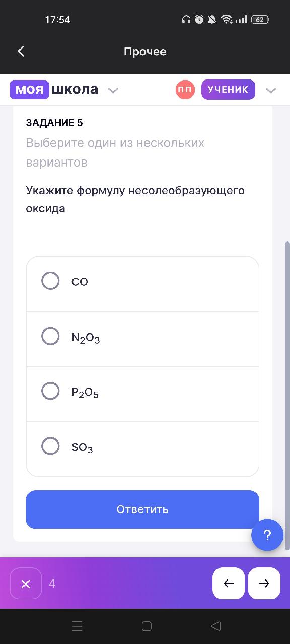Viewport: 290px width, 644px height.
Task: Submit answer with Ответить button
Action: tap(142, 509)
